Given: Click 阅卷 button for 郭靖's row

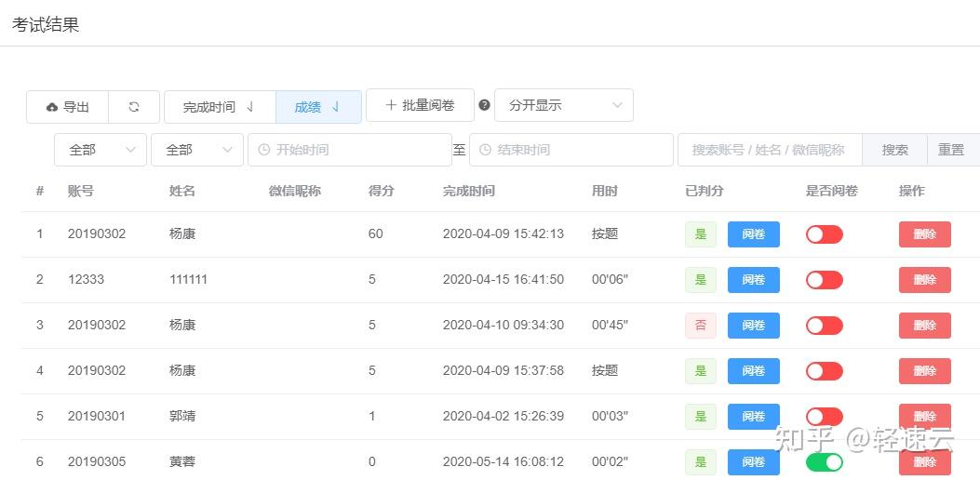Looking at the screenshot, I should [x=753, y=417].
